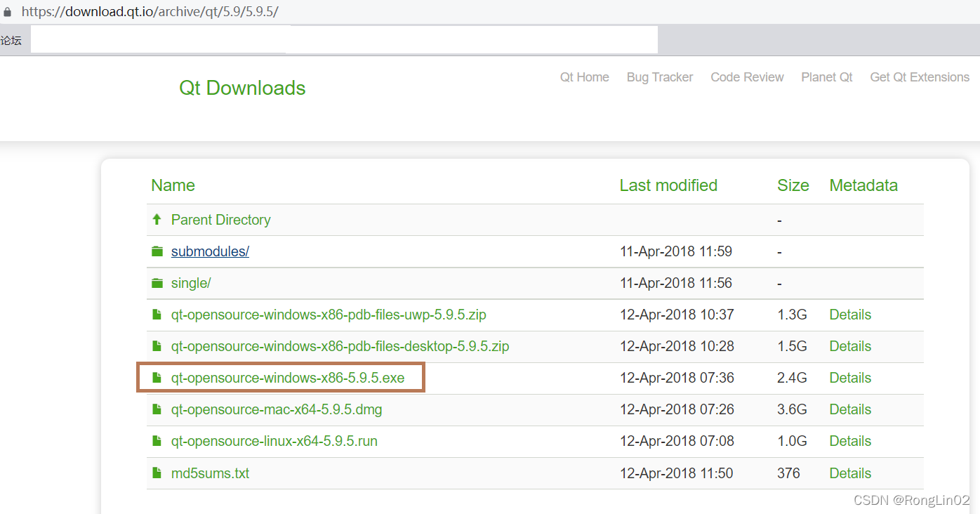
Task: Click date 12-Apr-2018 07:26
Action: click(677, 409)
